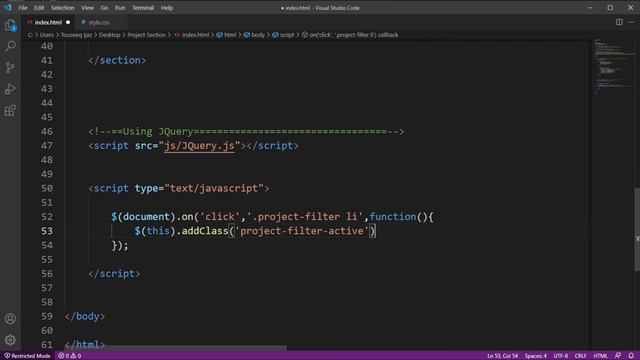Click the html breadcrumb segment

click(x=227, y=35)
